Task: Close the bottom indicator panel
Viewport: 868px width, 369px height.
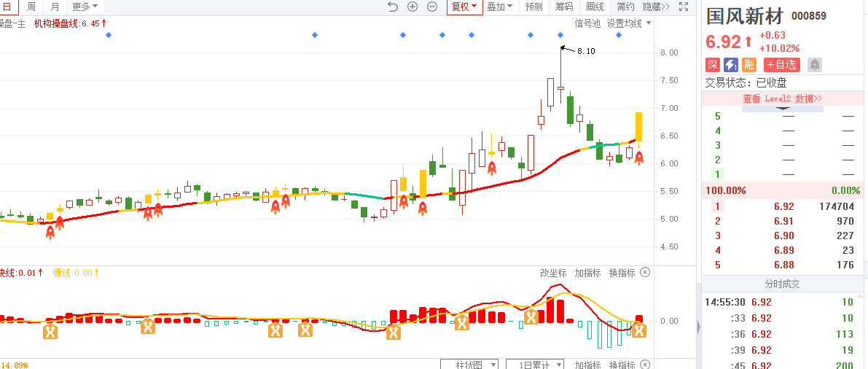Action: coord(645,365)
